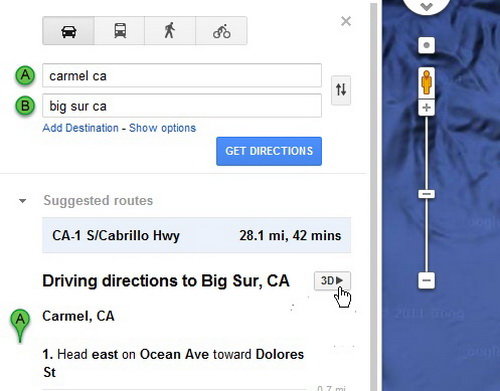The width and height of the screenshot is (500, 391).
Task: Choose walking directions icon
Action: pyautogui.click(x=170, y=31)
